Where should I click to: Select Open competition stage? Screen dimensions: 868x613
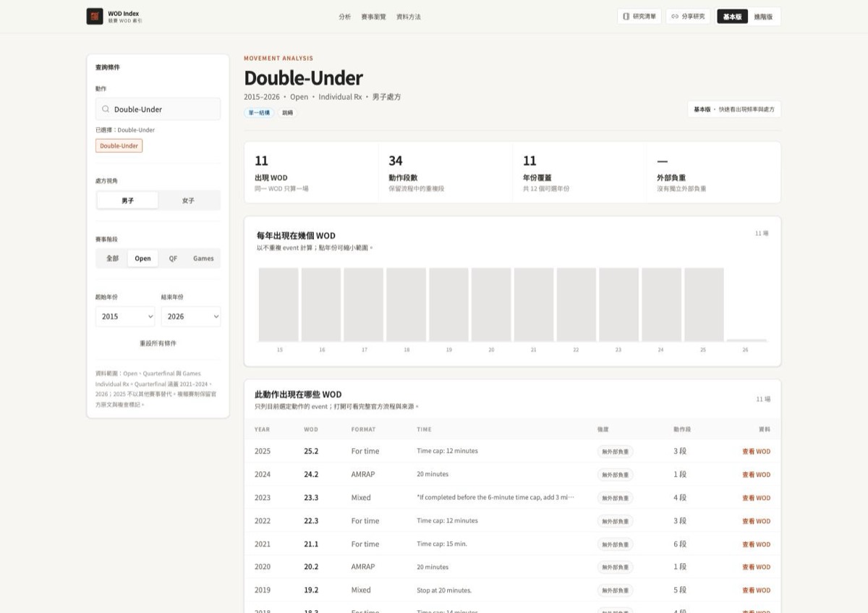tap(142, 258)
